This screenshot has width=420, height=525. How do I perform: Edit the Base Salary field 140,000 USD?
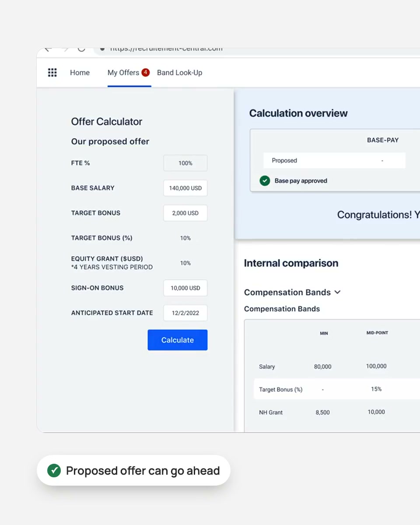pos(185,188)
